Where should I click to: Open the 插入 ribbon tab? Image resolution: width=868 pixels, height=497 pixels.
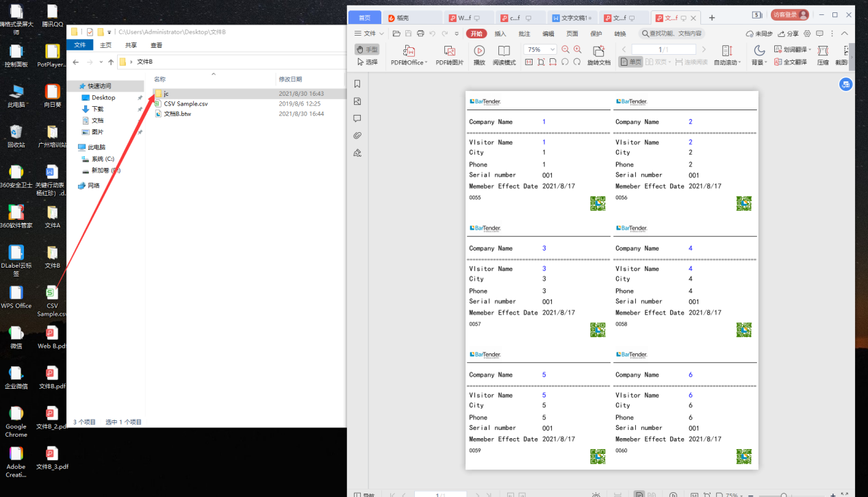pyautogui.click(x=500, y=34)
